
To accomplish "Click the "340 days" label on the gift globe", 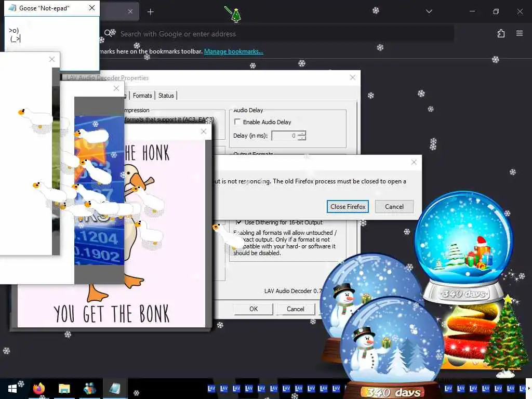I will 464,294.
